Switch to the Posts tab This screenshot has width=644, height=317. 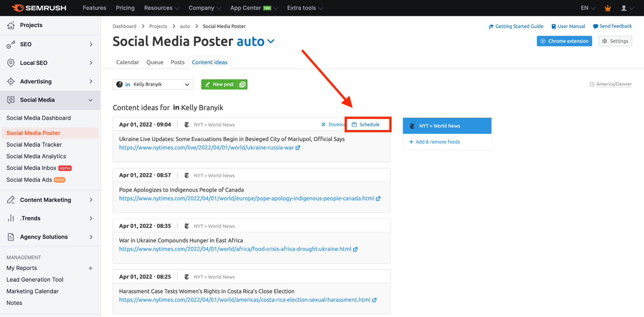178,62
